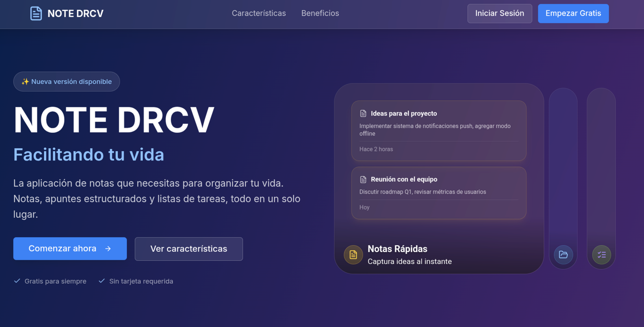Click the Nueva versión disponible badge
644x327 pixels.
click(x=67, y=81)
